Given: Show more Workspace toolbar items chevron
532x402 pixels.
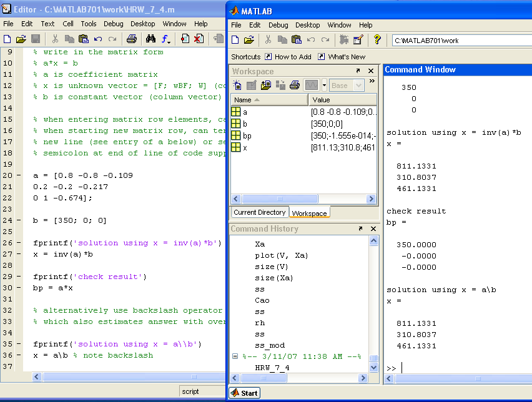Looking at the screenshot, I should tap(372, 81).
